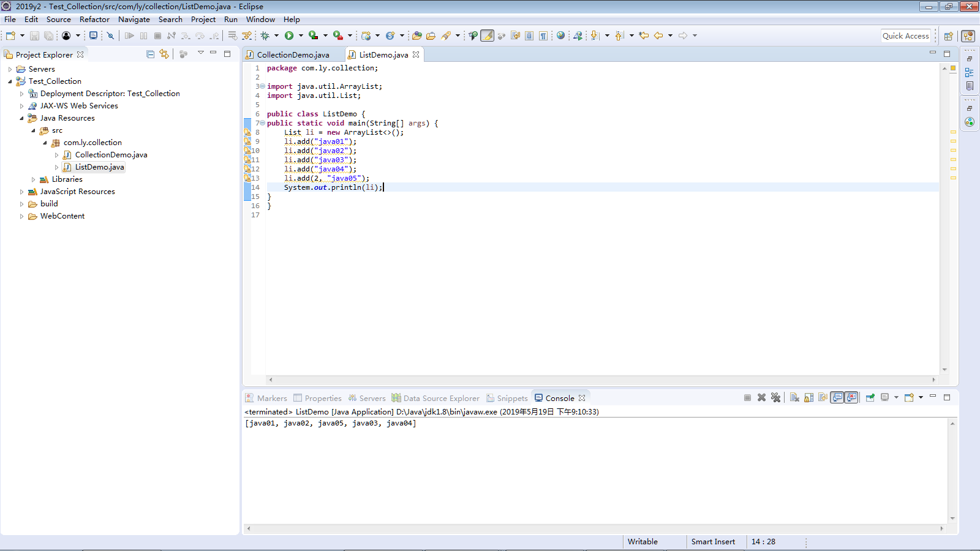Image resolution: width=980 pixels, height=551 pixels.
Task: Open the Debug button dropdown arrow
Action: 276,36
